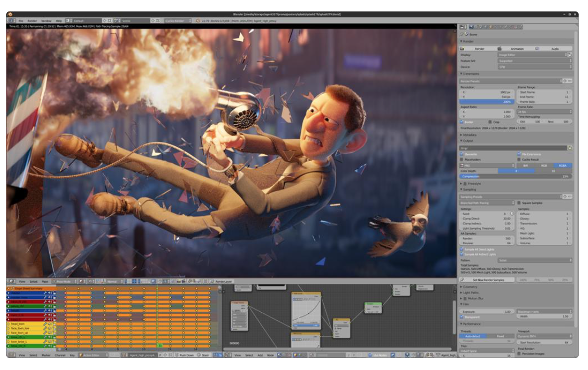This screenshot has width=588, height=370.
Task: Click the Seed animate clock icon
Action: 512,214
